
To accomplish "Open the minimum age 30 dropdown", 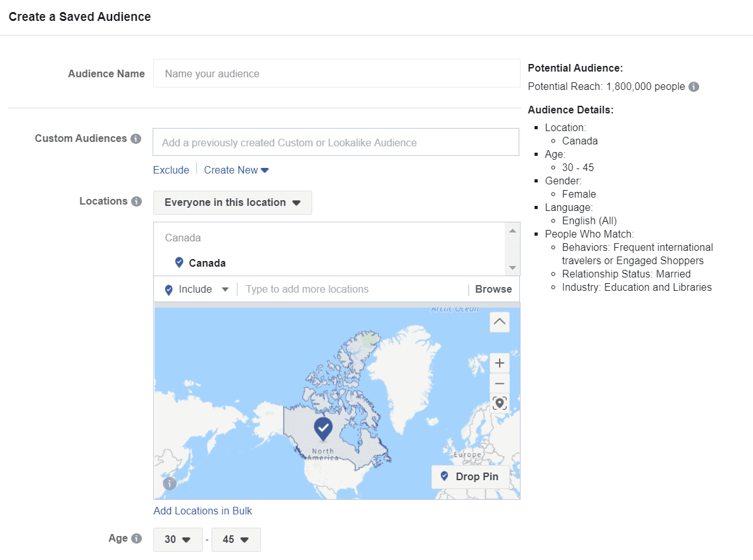I will click(178, 539).
